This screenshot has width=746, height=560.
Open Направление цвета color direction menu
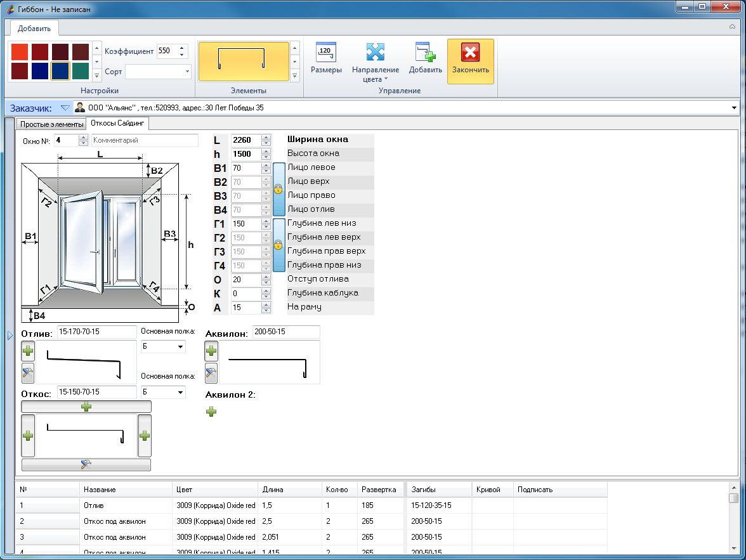[x=376, y=62]
